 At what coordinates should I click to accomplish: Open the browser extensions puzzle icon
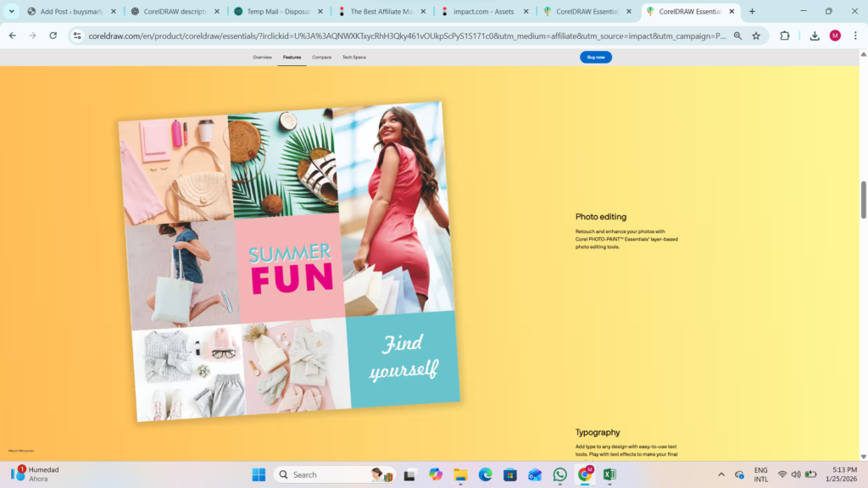pos(785,36)
